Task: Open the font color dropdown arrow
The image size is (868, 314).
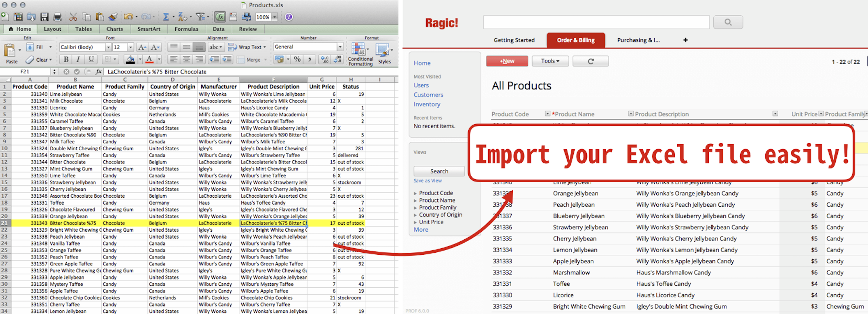Action: coord(159,60)
